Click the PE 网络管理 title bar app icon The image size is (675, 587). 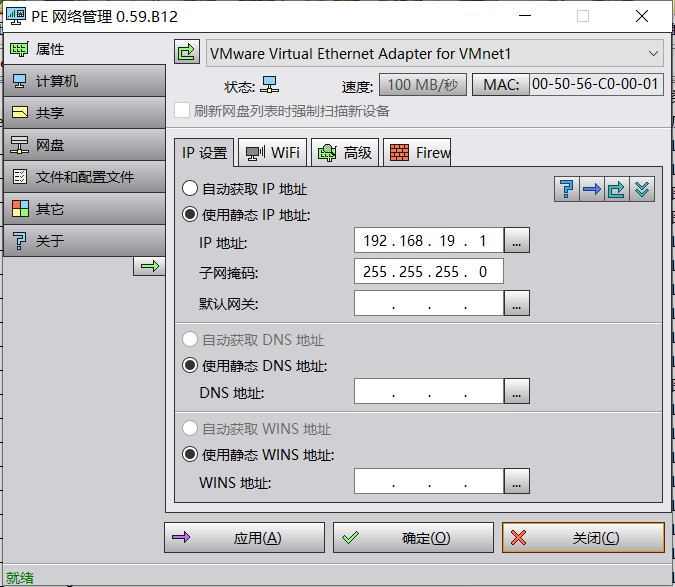click(x=16, y=16)
